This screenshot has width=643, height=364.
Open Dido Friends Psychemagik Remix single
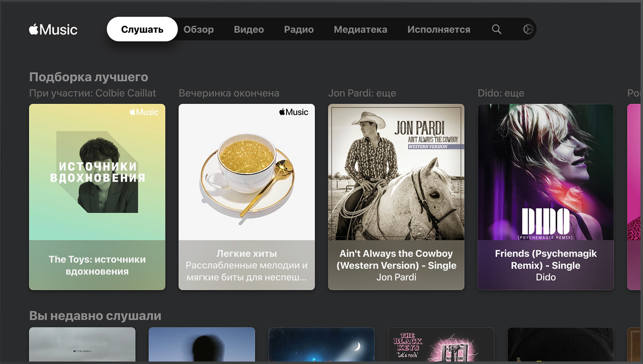tap(546, 197)
